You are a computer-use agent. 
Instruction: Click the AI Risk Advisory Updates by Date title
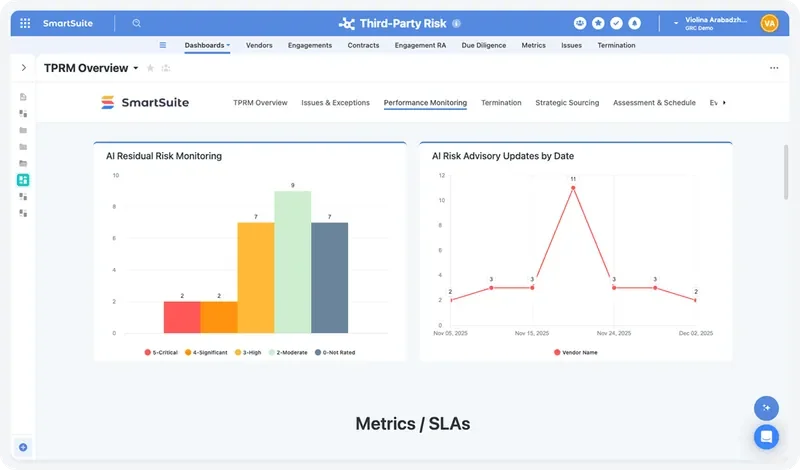[x=503, y=156]
